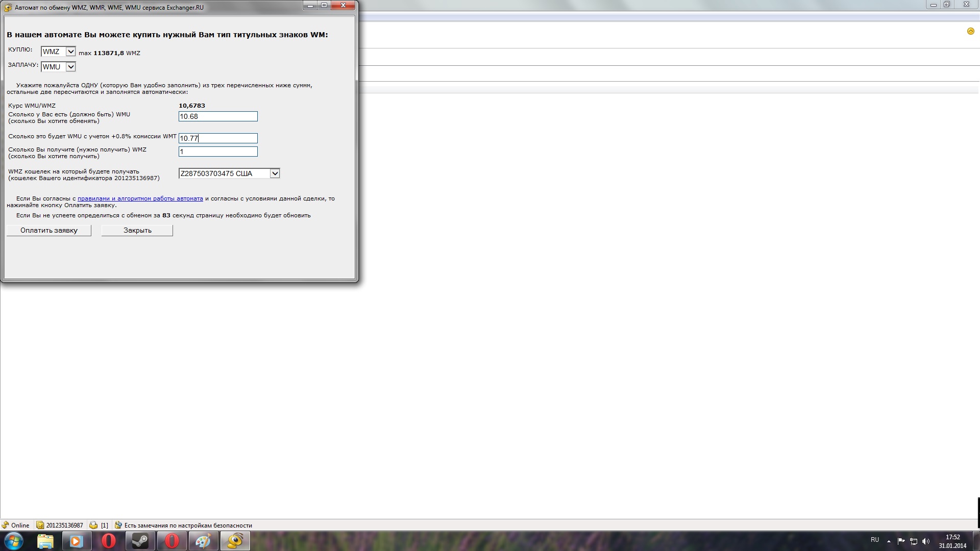Click the WebMoney Keeper taskbar icon
980x551 pixels.
point(235,541)
